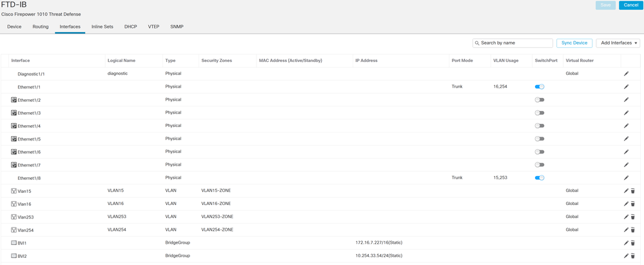Edit the Vlan253 interface pencil icon
This screenshot has width=644, height=265.
[626, 217]
